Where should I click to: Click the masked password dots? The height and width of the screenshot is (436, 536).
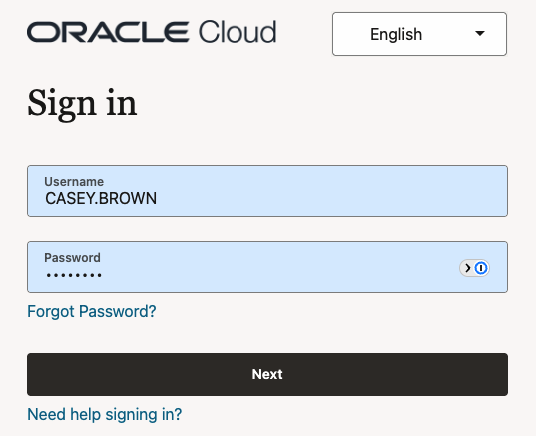[74, 275]
